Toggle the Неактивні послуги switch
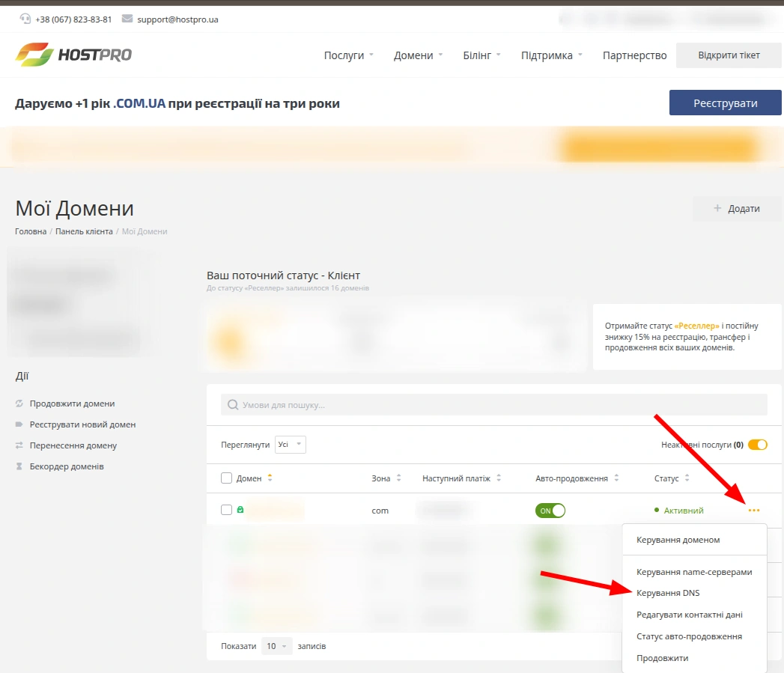The image size is (784, 673). click(x=757, y=444)
